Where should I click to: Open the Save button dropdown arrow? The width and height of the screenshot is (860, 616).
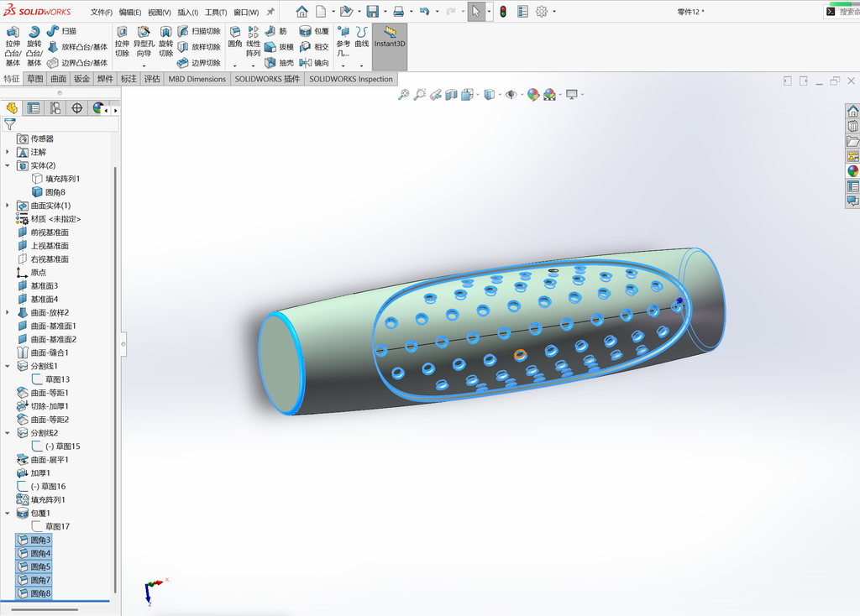coord(385,12)
